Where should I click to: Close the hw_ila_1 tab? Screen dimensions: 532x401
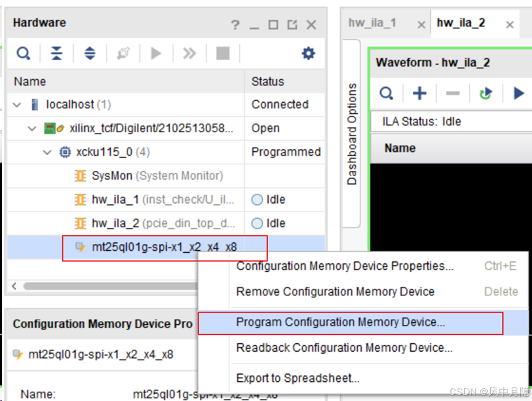(421, 25)
